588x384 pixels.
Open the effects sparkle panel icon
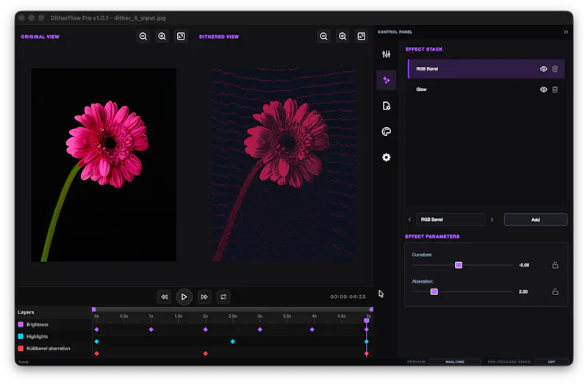[x=387, y=80]
